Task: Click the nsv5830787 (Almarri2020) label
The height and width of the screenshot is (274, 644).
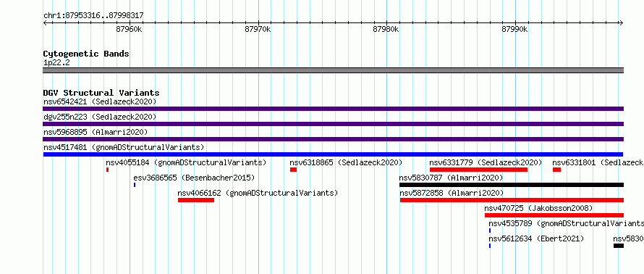Action: coord(452,178)
